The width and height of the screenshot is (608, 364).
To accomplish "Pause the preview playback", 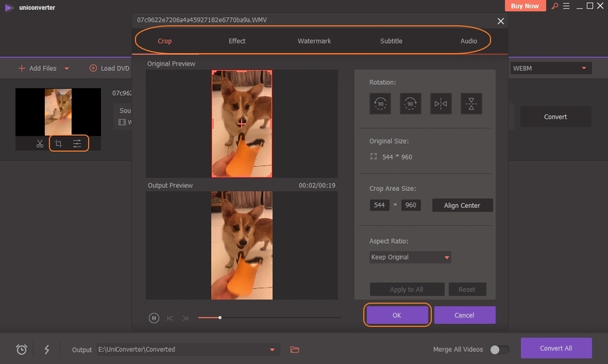I will pyautogui.click(x=154, y=318).
